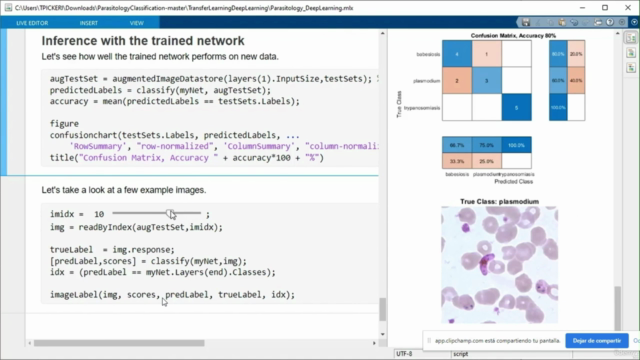Click the 33.3% column summary cell
The image size is (640, 360).
[x=457, y=161]
